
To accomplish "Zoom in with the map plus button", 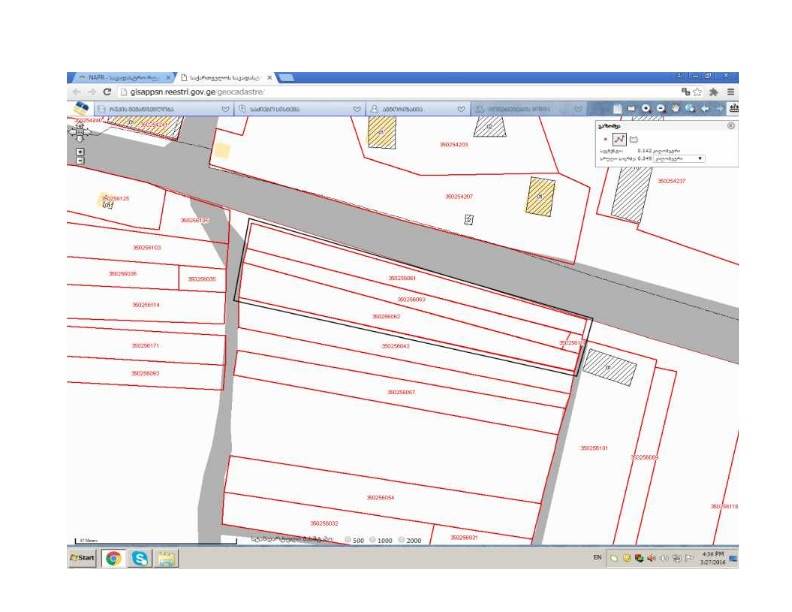I will pyautogui.click(x=80, y=151).
